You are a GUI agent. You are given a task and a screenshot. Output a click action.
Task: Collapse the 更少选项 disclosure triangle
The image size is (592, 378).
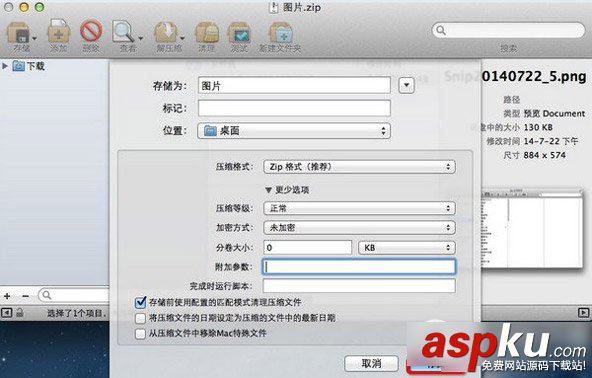[x=268, y=190]
